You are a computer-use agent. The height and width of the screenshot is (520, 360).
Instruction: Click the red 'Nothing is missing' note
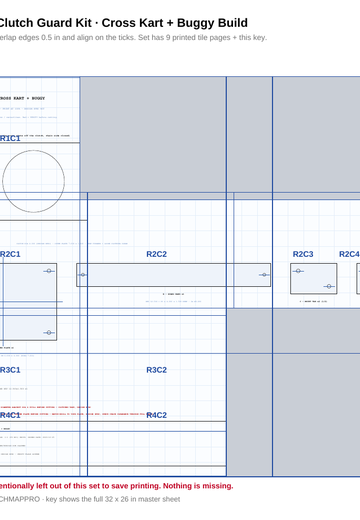pyautogui.click(x=117, y=486)
